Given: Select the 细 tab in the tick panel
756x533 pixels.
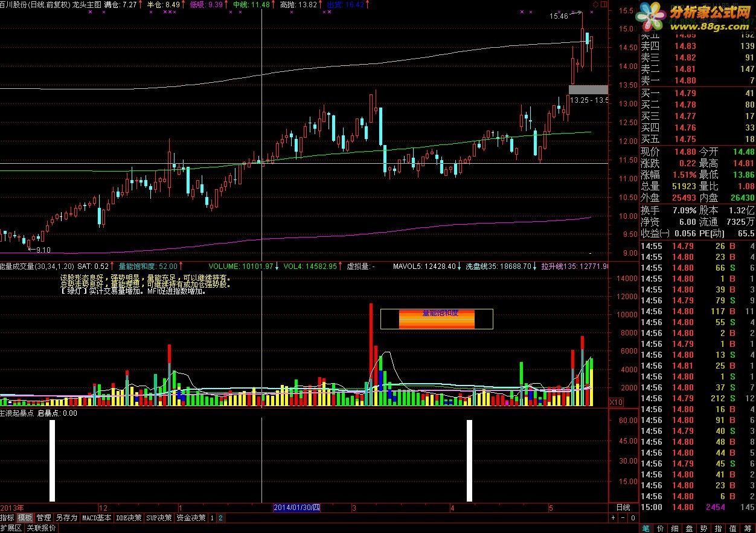Looking at the screenshot, I should 676,528.
